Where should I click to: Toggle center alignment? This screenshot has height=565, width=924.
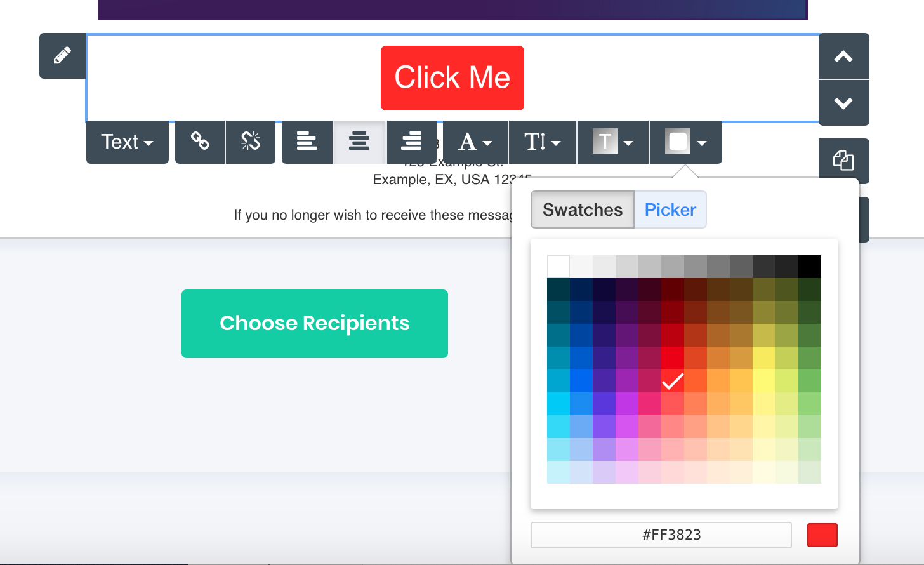coord(359,141)
